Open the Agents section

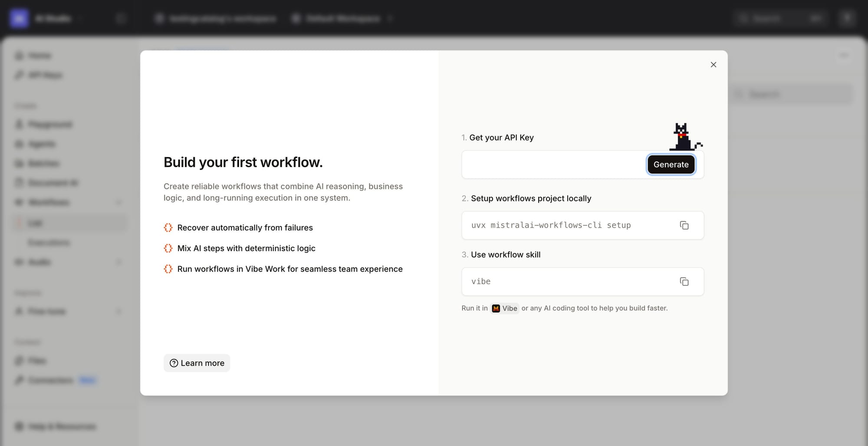click(x=42, y=144)
